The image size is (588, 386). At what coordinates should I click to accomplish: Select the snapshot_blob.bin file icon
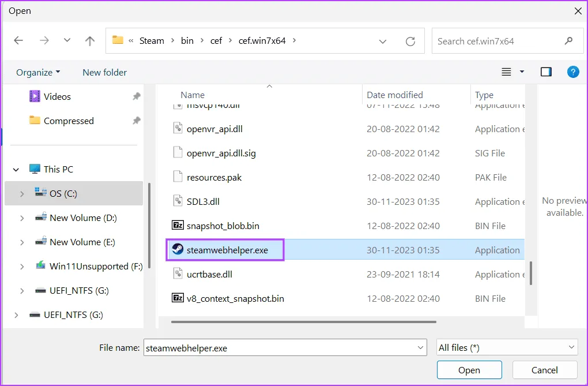[178, 226]
